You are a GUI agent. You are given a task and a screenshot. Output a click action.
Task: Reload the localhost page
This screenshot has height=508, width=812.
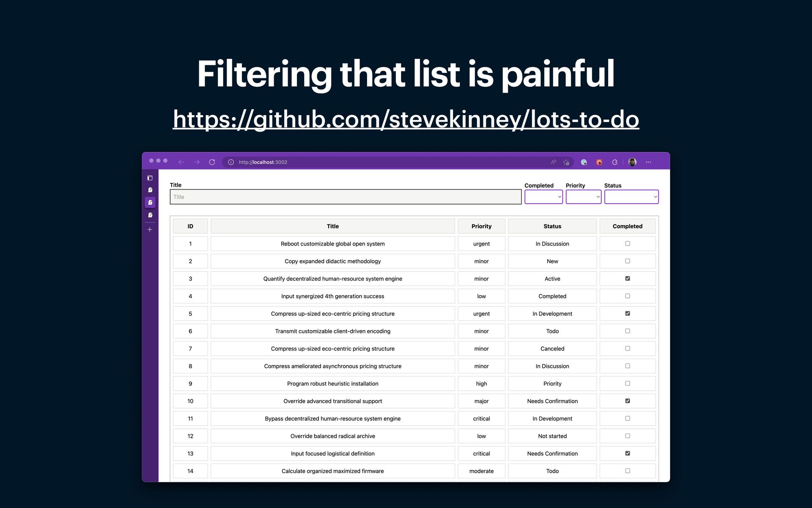point(212,162)
